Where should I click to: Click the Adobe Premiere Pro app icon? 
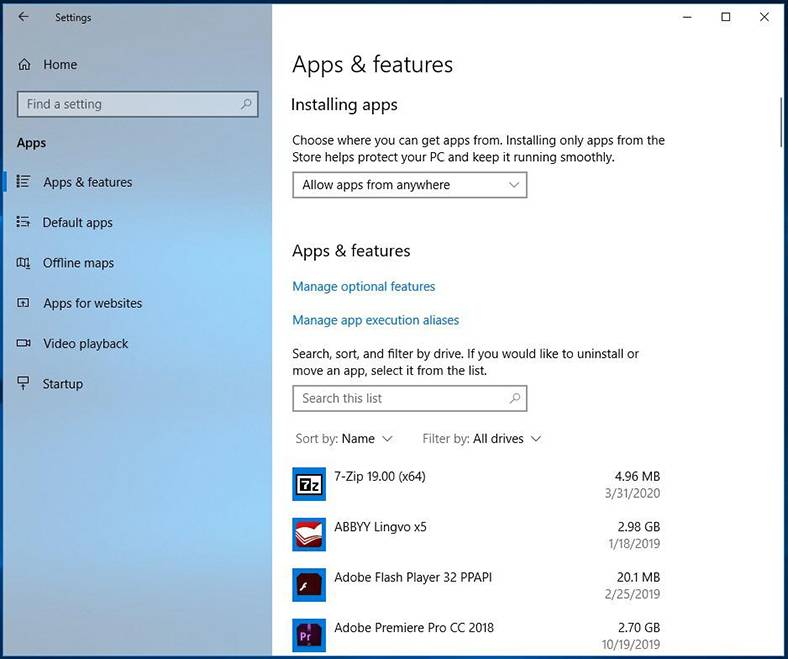coord(309,635)
